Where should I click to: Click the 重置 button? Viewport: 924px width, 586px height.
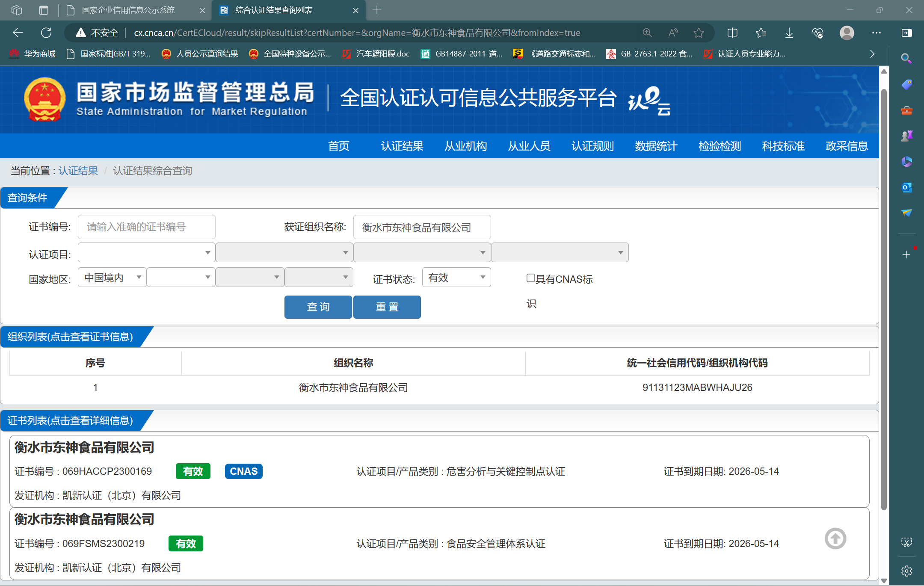pyautogui.click(x=387, y=307)
